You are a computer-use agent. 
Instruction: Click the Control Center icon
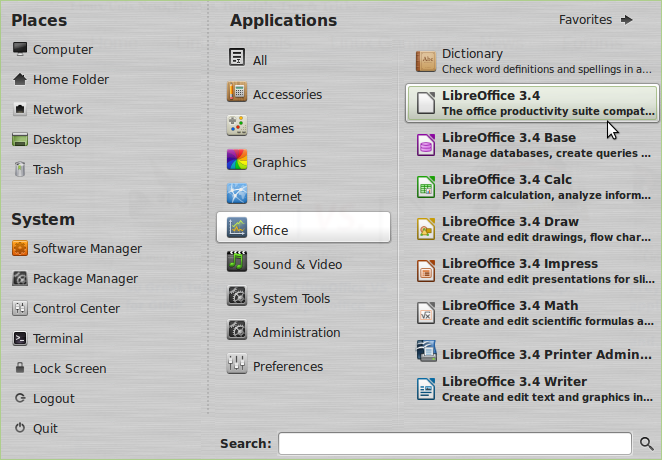[x=20, y=308]
